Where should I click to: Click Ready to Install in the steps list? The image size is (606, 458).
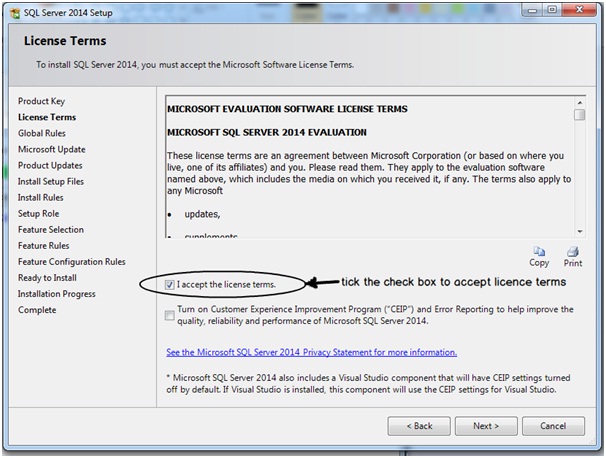point(47,277)
